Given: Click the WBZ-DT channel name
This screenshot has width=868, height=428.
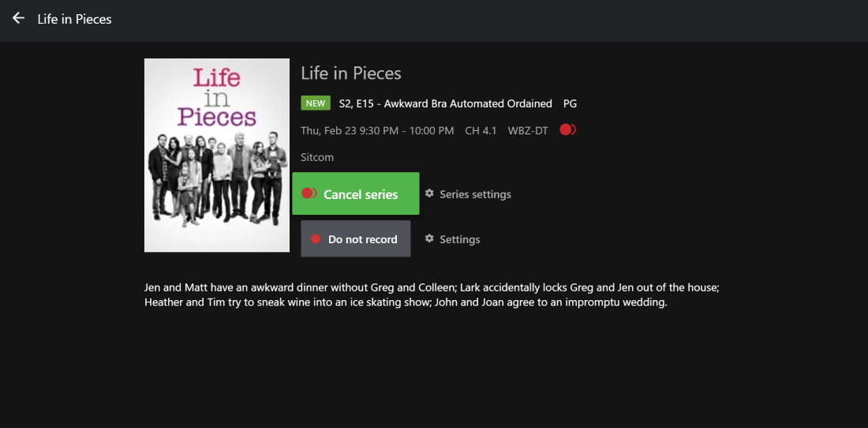Looking at the screenshot, I should pyautogui.click(x=528, y=130).
